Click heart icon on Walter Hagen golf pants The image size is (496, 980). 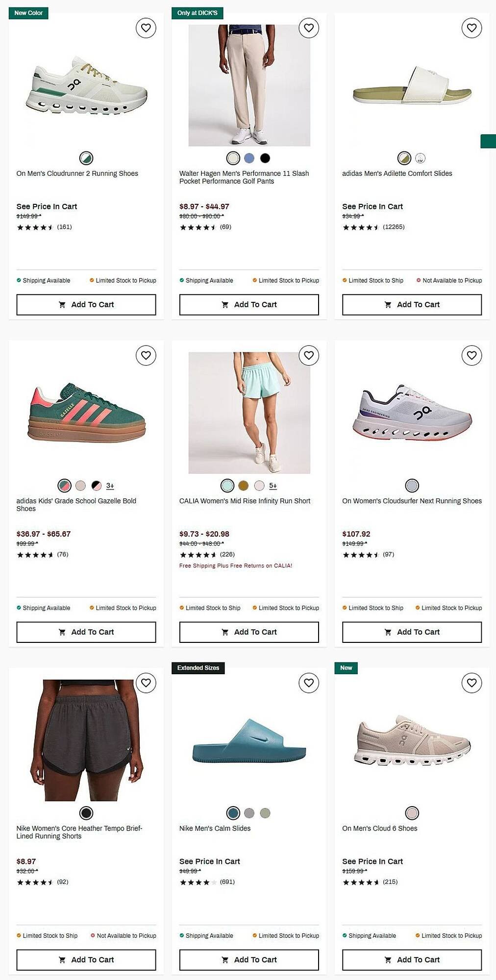[x=309, y=28]
